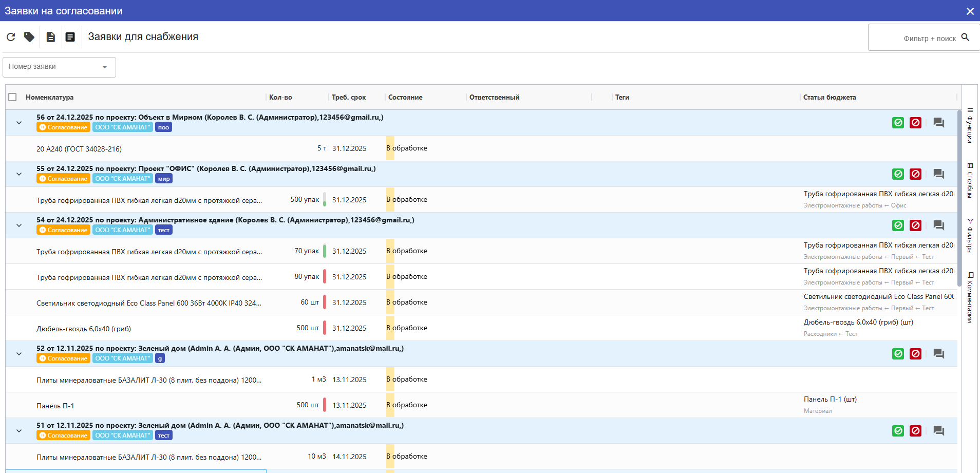Click the list view icon in the toolbar
This screenshot has height=473, width=980.
(x=70, y=37)
